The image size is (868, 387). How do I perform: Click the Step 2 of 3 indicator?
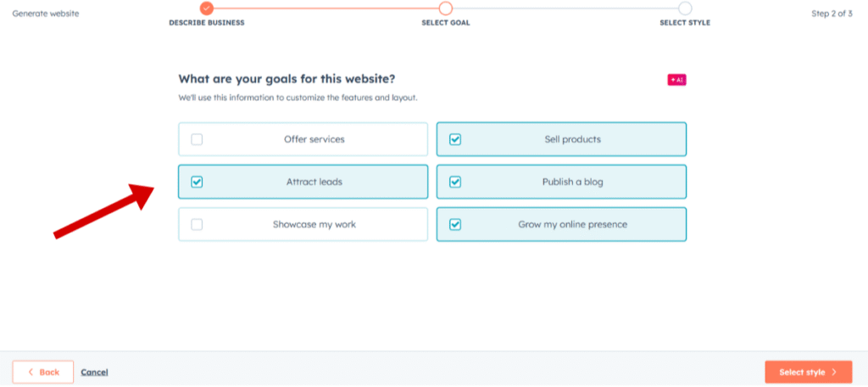pyautogui.click(x=832, y=14)
